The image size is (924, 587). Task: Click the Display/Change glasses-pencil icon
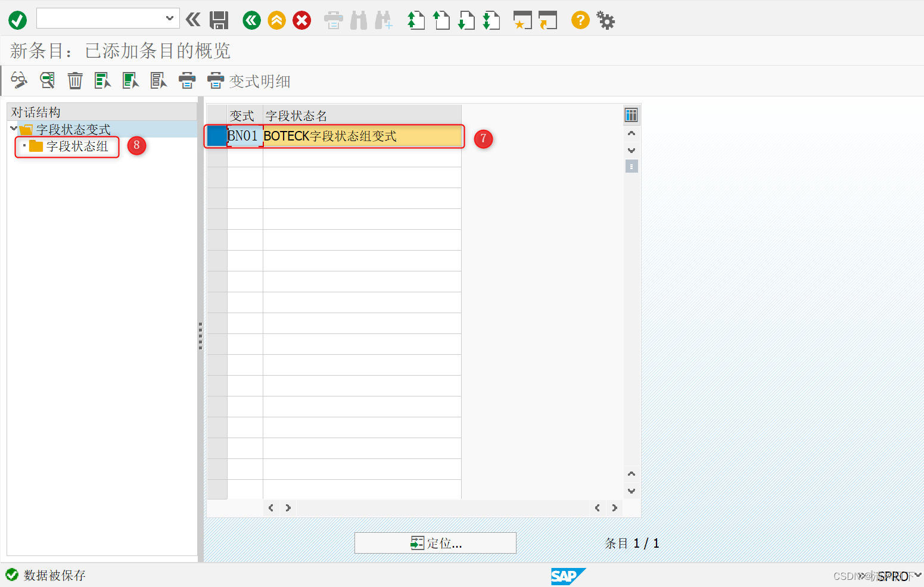point(19,80)
